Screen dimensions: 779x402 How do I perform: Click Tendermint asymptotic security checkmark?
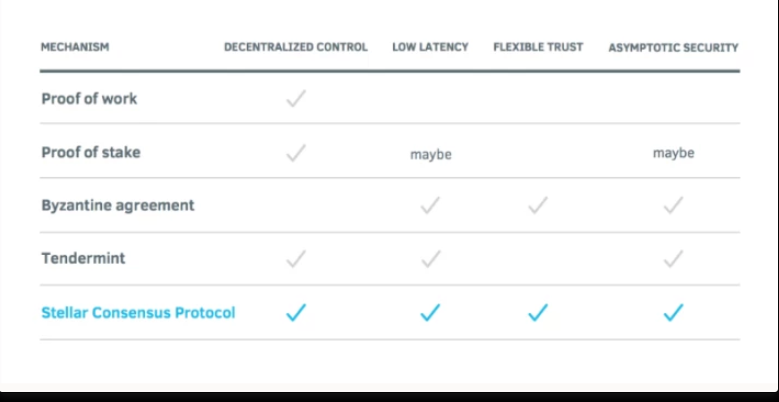673,259
